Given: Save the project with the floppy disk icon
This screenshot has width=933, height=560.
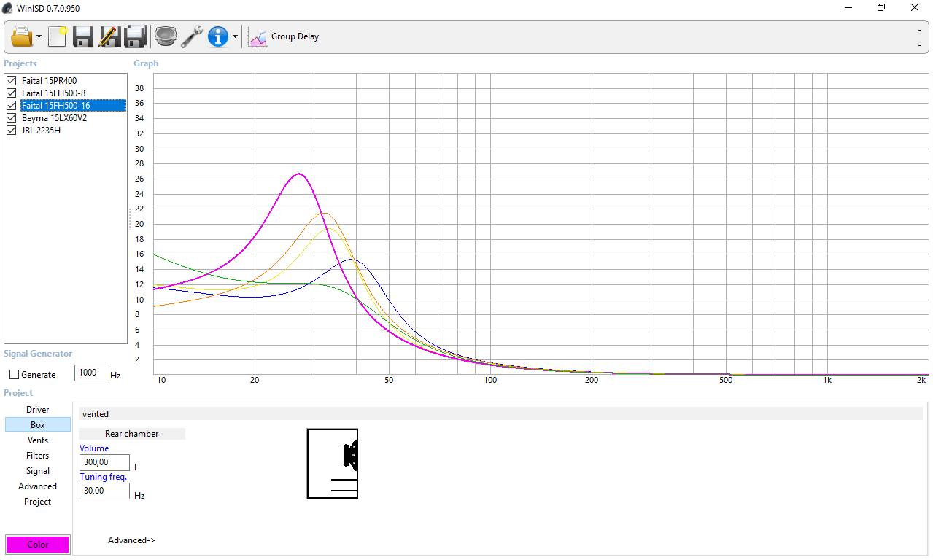Looking at the screenshot, I should click(x=83, y=36).
